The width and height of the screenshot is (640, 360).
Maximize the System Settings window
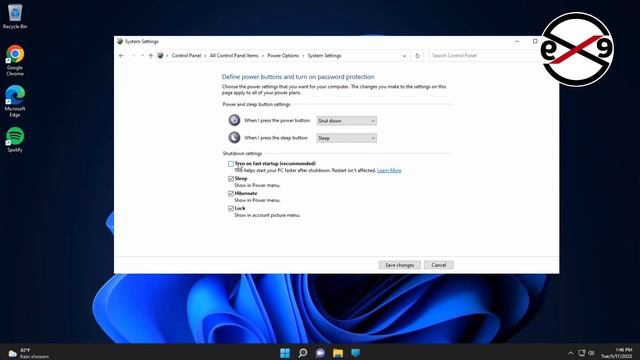point(535,41)
